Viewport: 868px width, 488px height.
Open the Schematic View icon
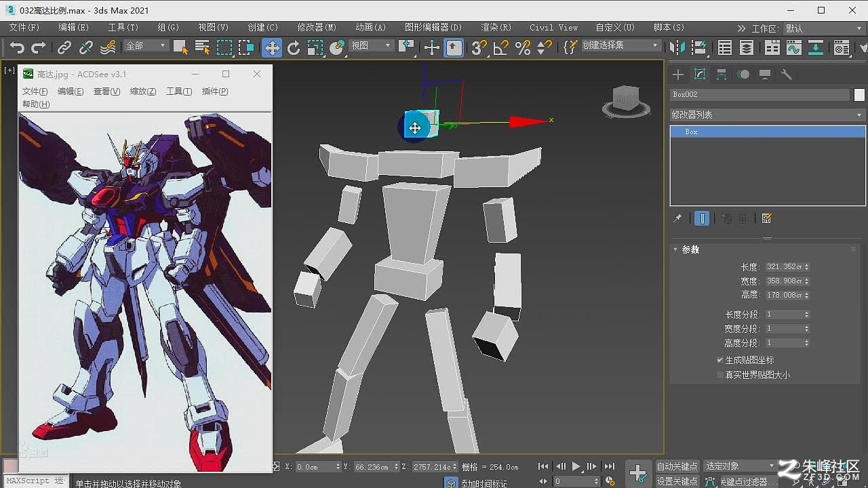click(816, 47)
